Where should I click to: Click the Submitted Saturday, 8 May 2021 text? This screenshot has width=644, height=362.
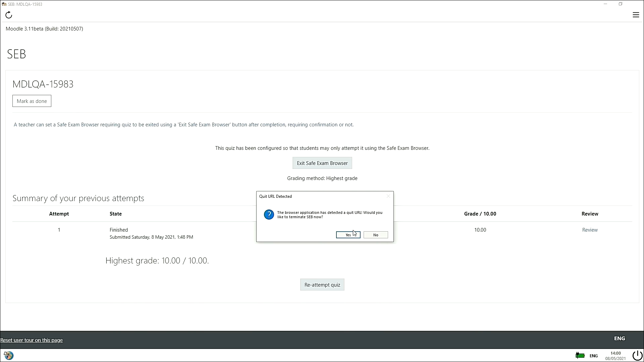pos(151,237)
